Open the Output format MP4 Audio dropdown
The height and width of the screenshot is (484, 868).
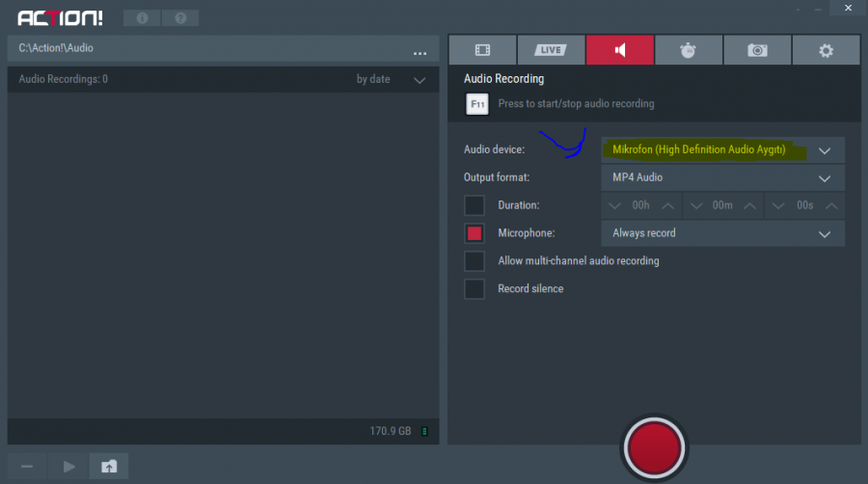point(723,177)
